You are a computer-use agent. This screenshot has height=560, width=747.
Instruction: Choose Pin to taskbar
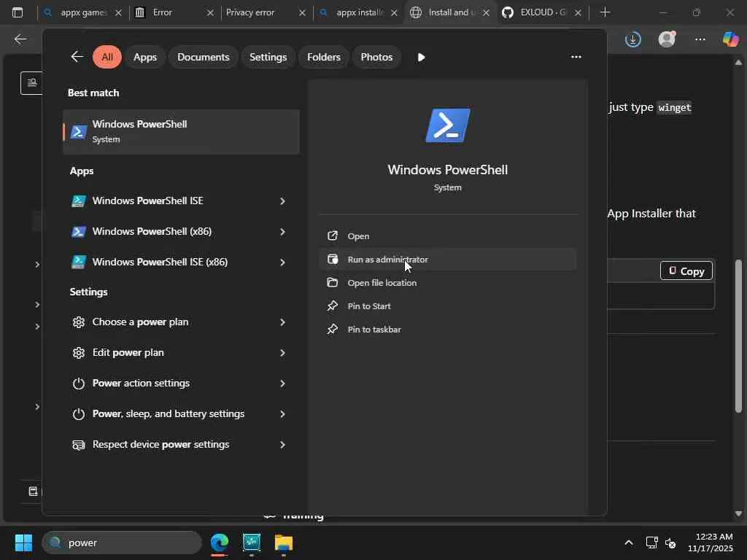pos(448,330)
